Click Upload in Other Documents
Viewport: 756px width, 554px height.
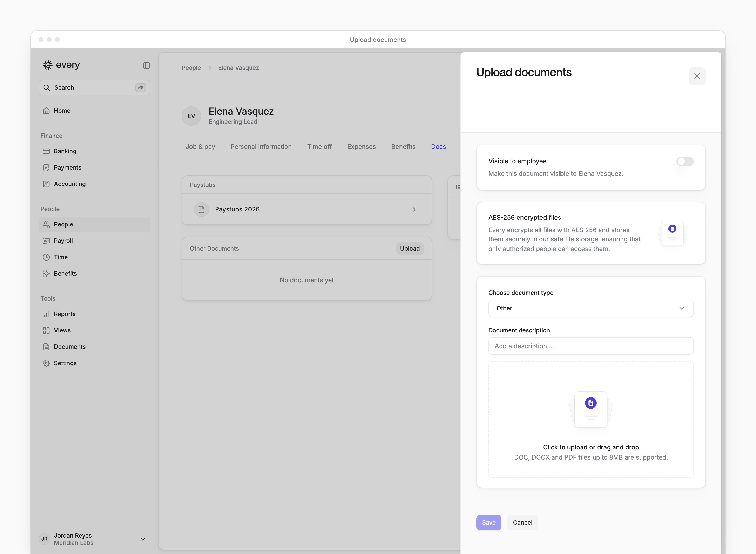coord(410,249)
